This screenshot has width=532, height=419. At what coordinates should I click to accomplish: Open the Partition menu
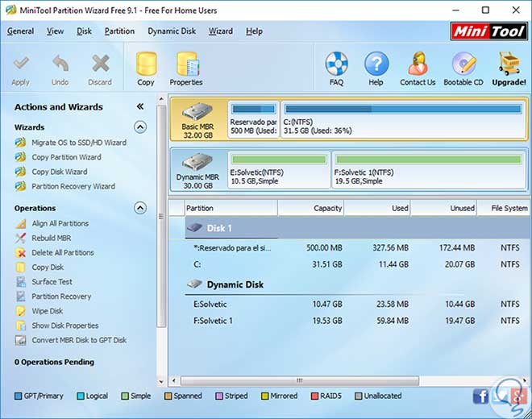[119, 31]
